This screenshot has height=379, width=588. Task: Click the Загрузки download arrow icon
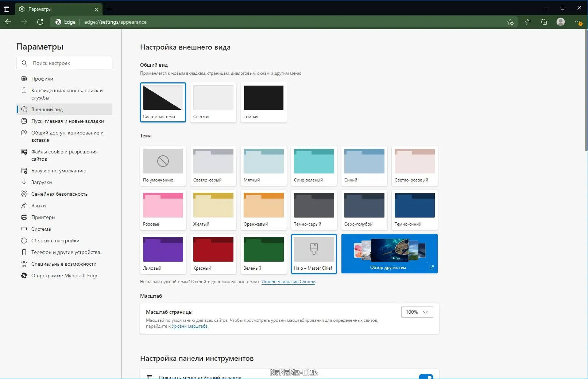pos(24,182)
